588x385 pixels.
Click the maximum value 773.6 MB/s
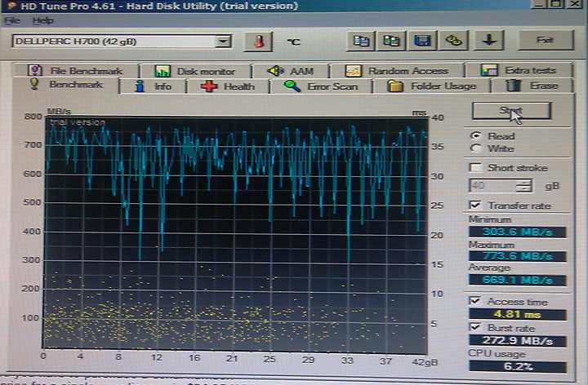point(518,256)
